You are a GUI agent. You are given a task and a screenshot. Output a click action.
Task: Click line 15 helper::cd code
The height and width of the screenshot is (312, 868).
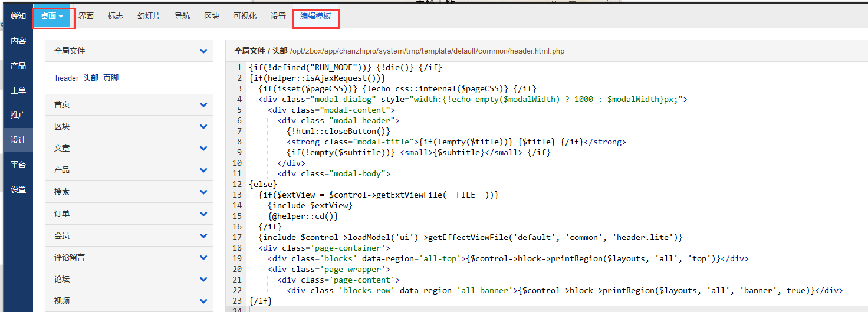[x=303, y=216]
